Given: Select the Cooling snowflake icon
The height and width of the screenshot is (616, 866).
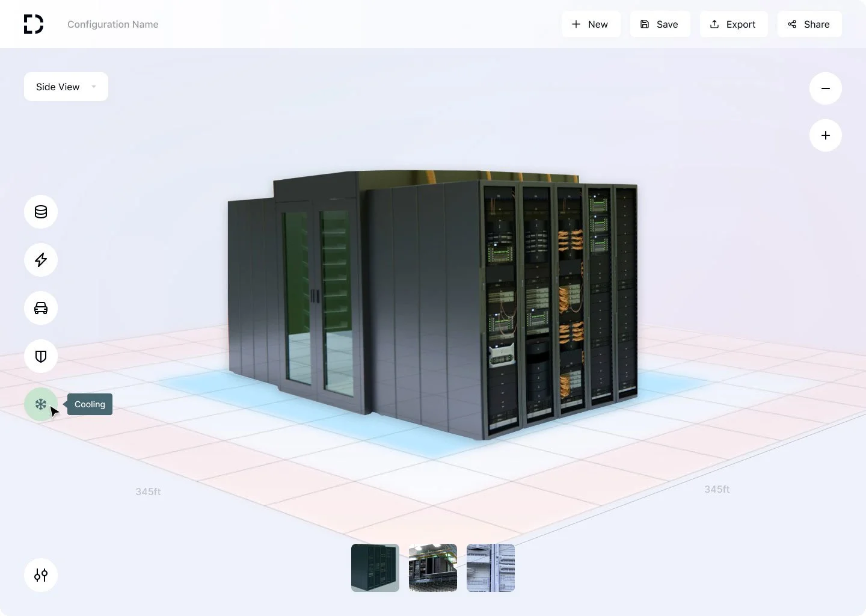Looking at the screenshot, I should pos(41,404).
